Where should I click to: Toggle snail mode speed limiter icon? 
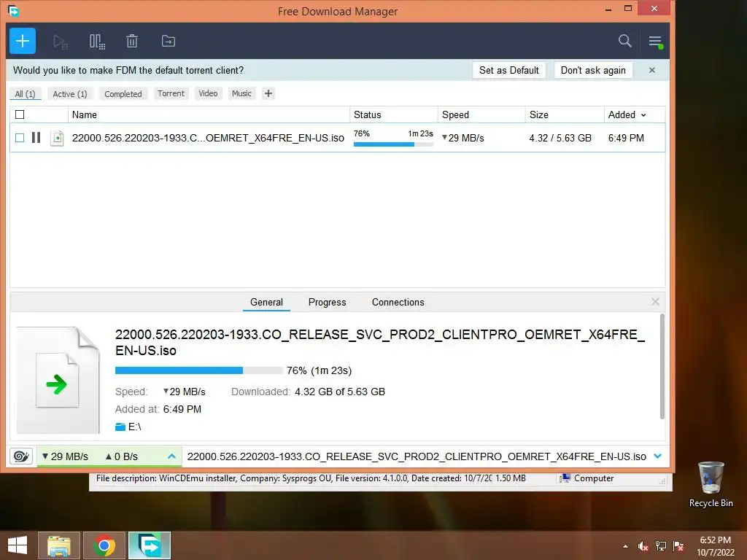[21, 456]
